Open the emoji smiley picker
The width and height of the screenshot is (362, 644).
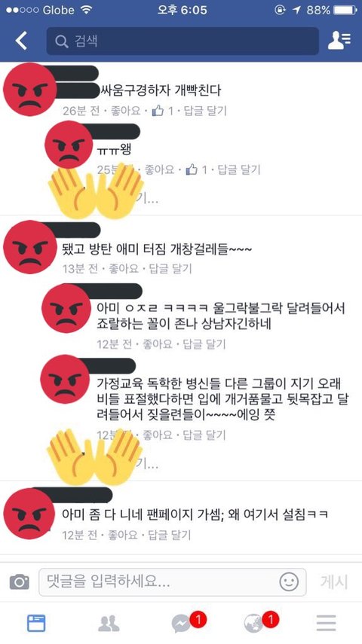289,581
